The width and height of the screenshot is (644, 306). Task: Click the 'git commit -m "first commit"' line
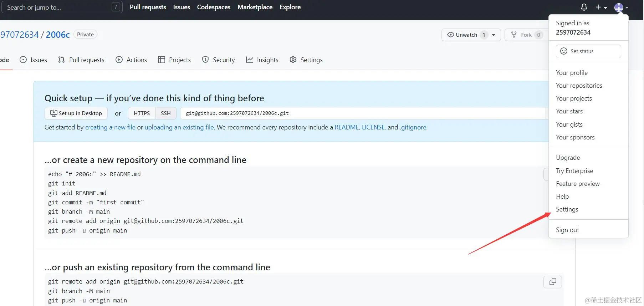tap(96, 202)
